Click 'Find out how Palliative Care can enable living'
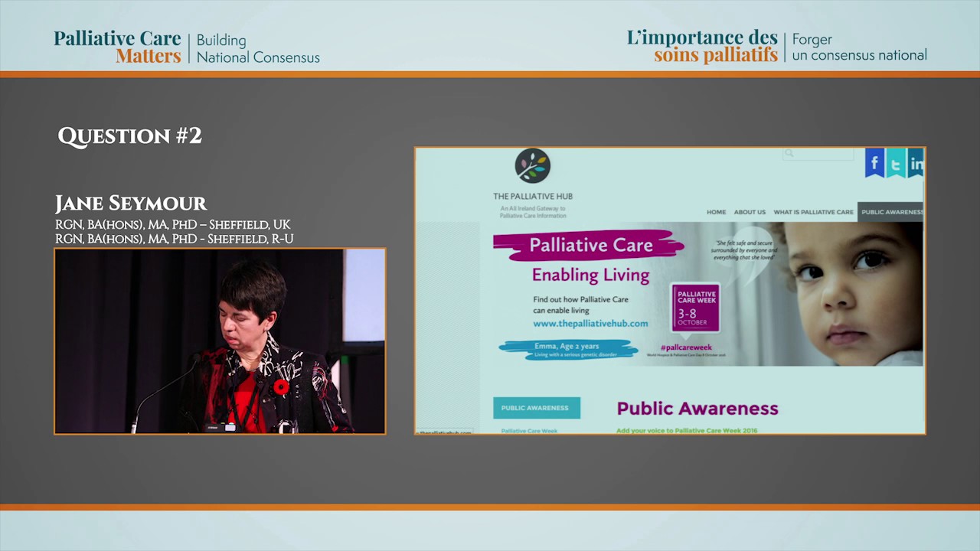 (580, 305)
